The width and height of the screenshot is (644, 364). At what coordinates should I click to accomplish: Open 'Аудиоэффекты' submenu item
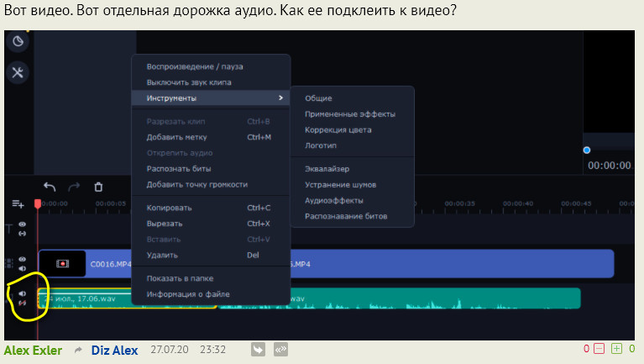352,200
